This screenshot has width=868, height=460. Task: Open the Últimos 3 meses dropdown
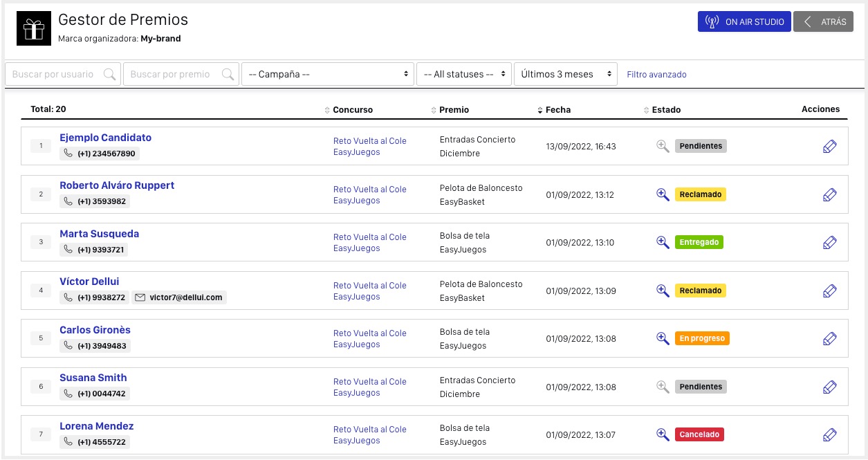(565, 75)
